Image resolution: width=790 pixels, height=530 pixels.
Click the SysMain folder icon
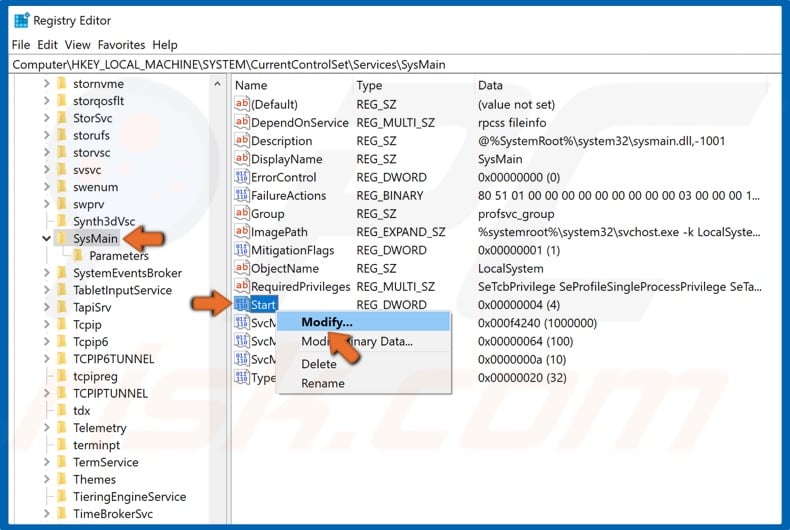[x=62, y=238]
